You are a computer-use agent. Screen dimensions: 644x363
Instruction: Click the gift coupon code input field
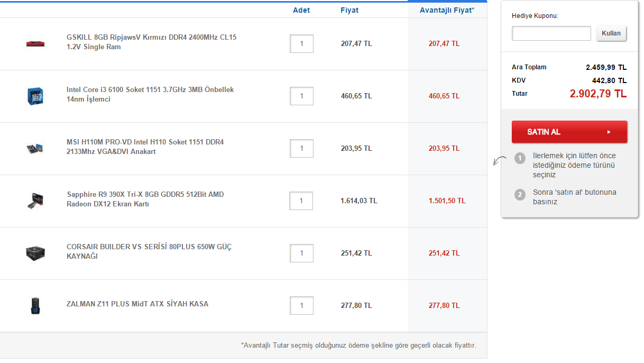(551, 33)
